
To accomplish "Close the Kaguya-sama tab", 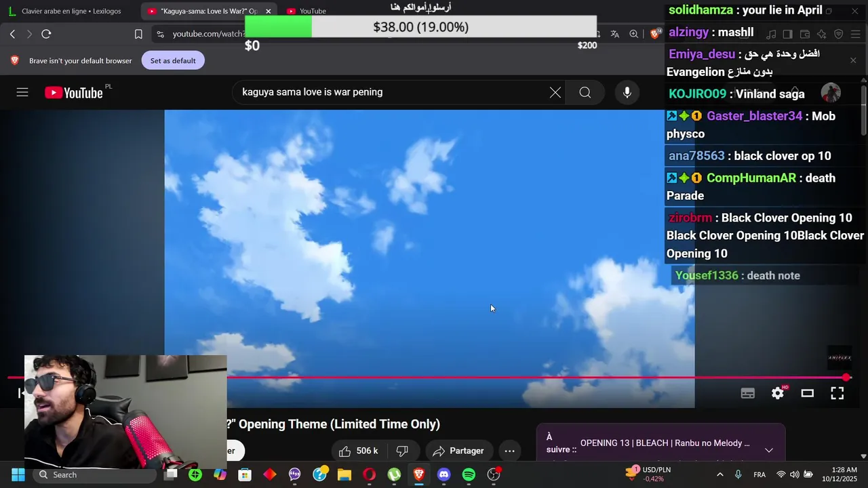I will click(269, 11).
